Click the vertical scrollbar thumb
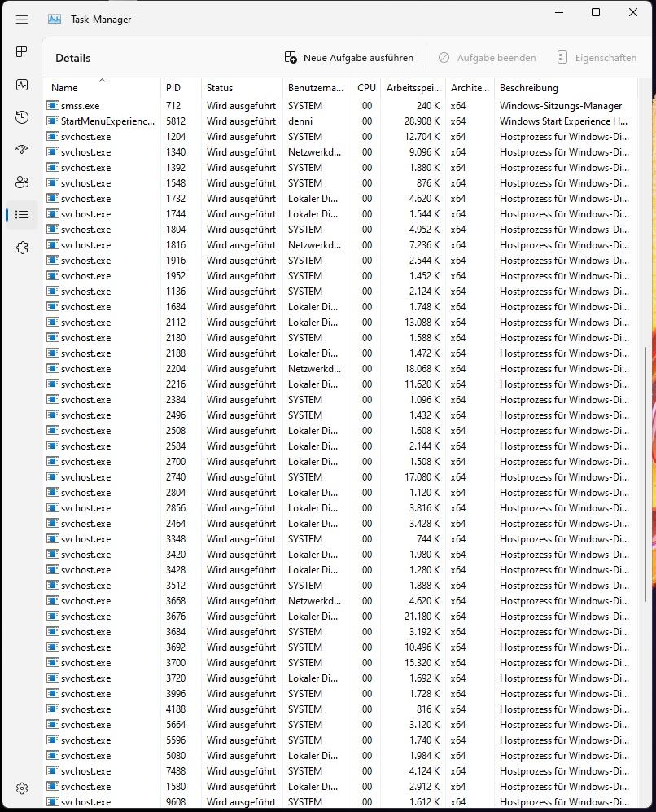The height and width of the screenshot is (812, 656). [645, 474]
